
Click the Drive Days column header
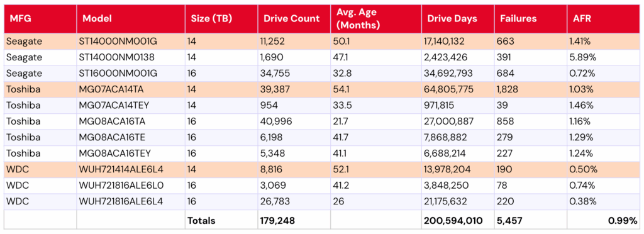click(x=458, y=19)
